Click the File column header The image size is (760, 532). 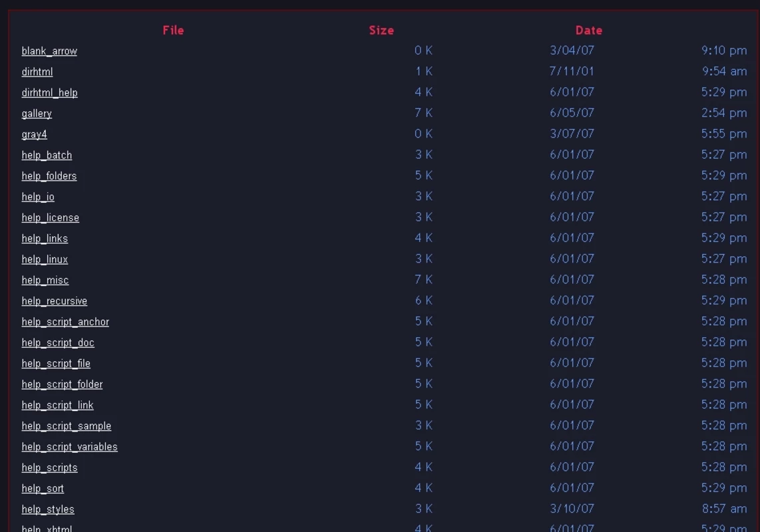tap(174, 30)
